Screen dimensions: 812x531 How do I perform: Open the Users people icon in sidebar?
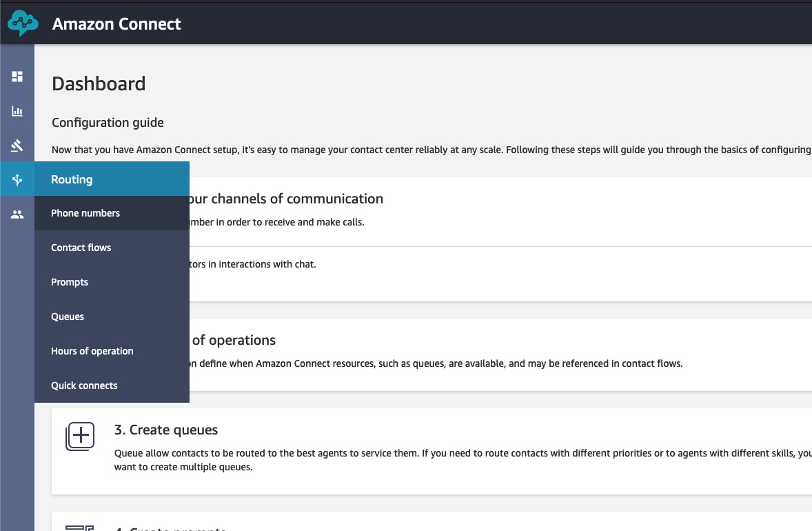[x=17, y=214]
